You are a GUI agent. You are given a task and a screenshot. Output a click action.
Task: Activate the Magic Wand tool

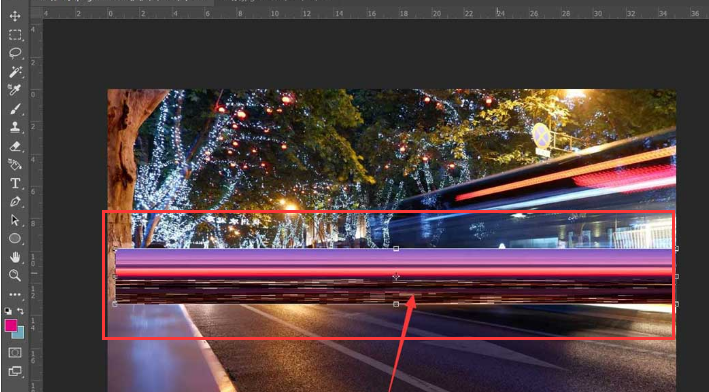point(15,72)
